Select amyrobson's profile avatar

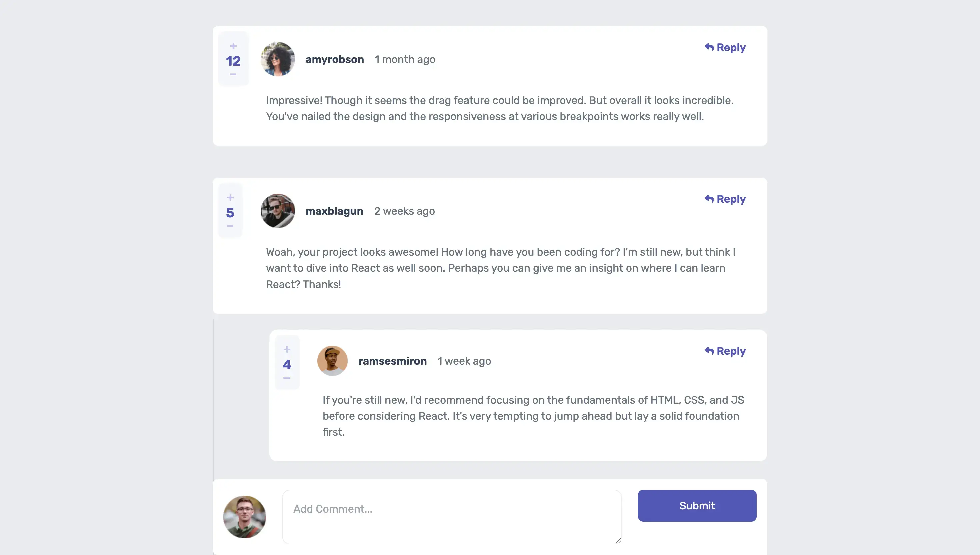277,59
